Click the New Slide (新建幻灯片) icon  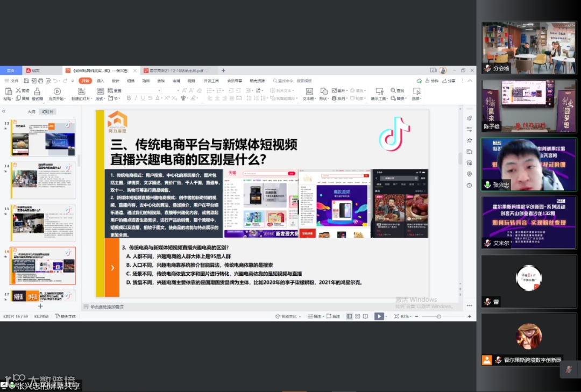[81, 91]
